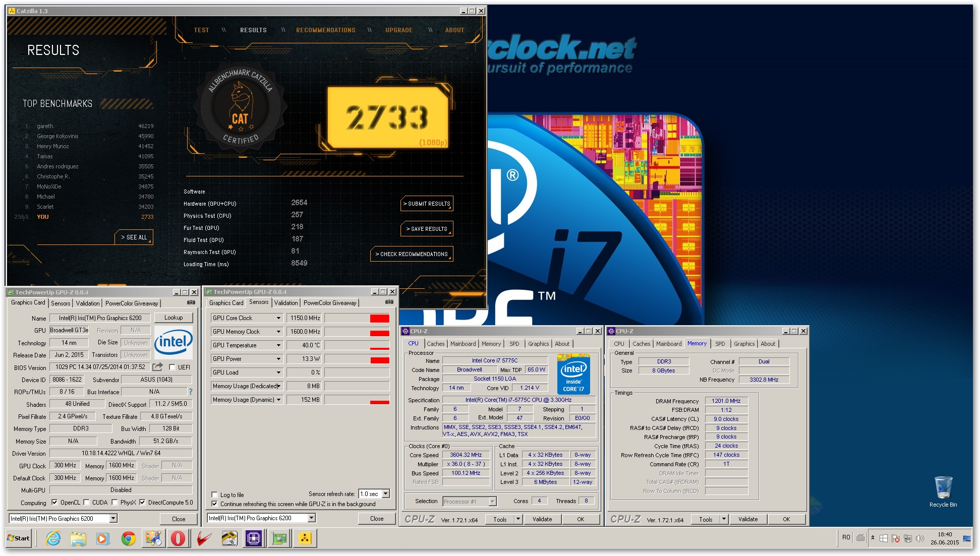The image size is (980, 556).
Task: Switch to the yellow Catzilla taskbar icon
Action: point(305,538)
